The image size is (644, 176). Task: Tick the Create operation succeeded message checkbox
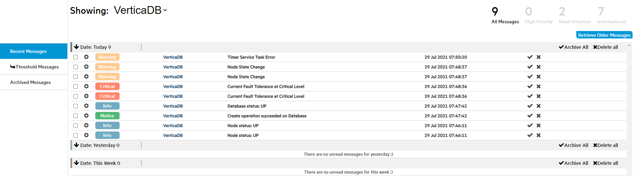[x=76, y=116]
